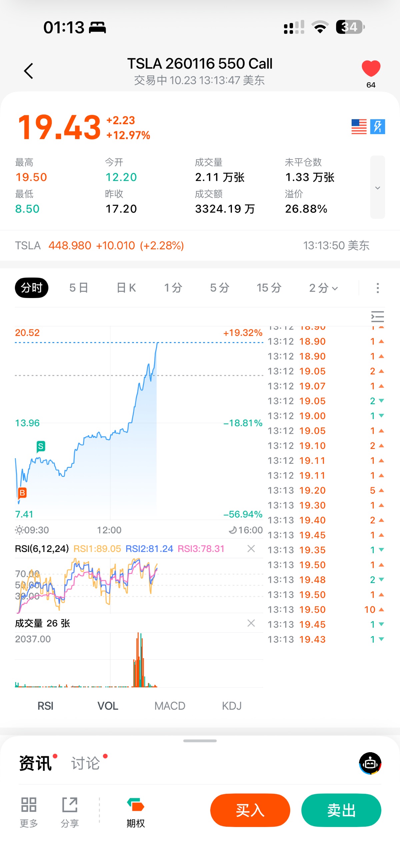Image resolution: width=400 pixels, height=868 pixels.
Task: Tap the blue lightning quote icon
Action: (377, 127)
